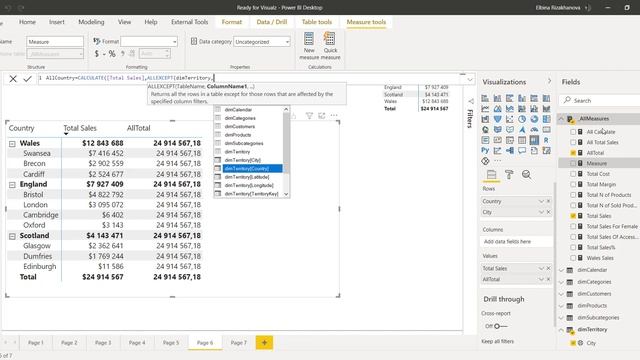This screenshot has height=360, width=640.
Task: Check the Total Cost checkbox
Action: pos(573,174)
